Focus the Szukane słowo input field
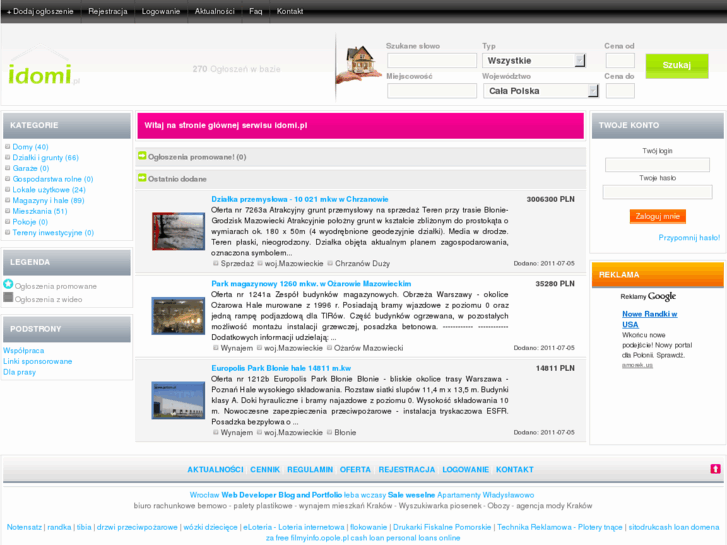 [x=432, y=61]
